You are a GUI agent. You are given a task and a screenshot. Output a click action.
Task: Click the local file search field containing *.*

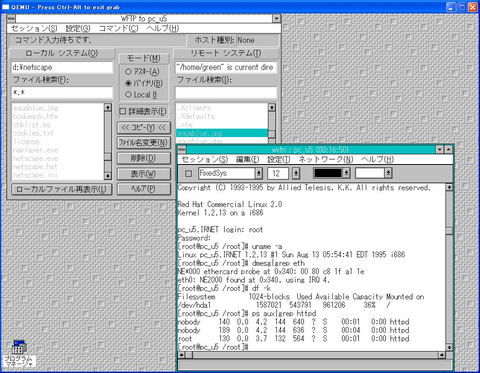(x=62, y=92)
